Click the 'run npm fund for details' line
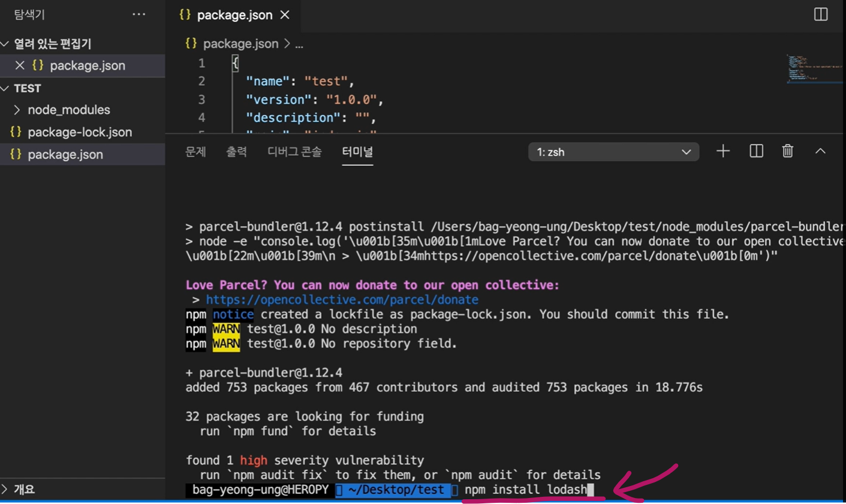This screenshot has width=846, height=504. coord(288,431)
